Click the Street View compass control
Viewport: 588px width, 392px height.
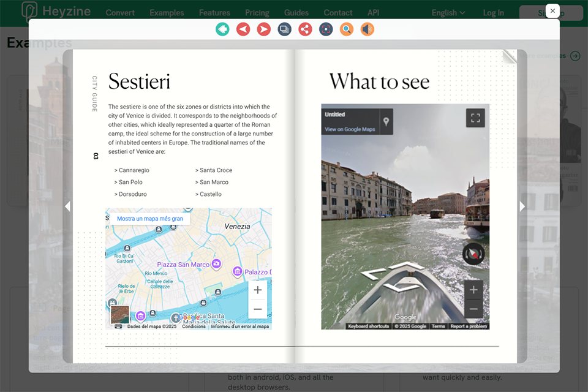473,254
